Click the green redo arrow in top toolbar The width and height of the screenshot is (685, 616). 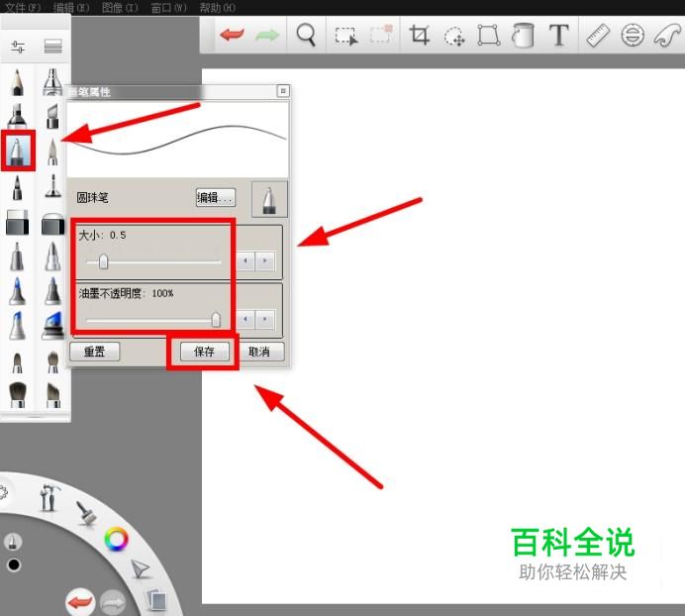coord(267,35)
